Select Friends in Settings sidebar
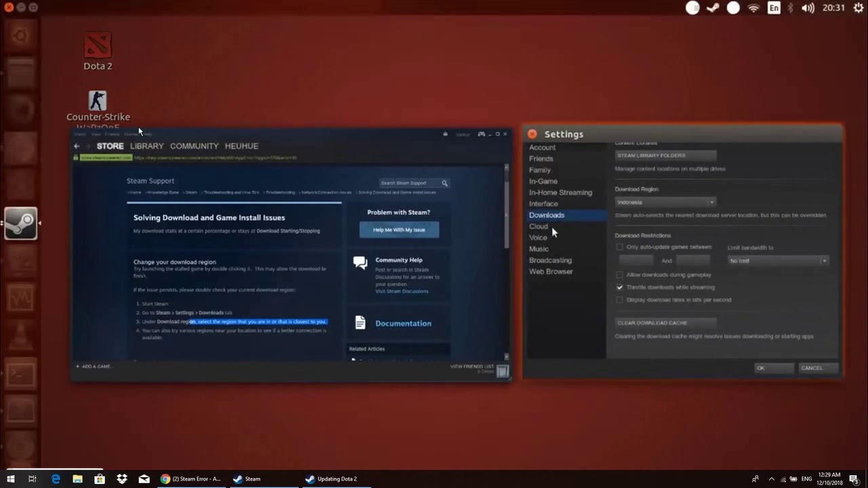Image resolution: width=868 pixels, height=488 pixels. pyautogui.click(x=541, y=159)
